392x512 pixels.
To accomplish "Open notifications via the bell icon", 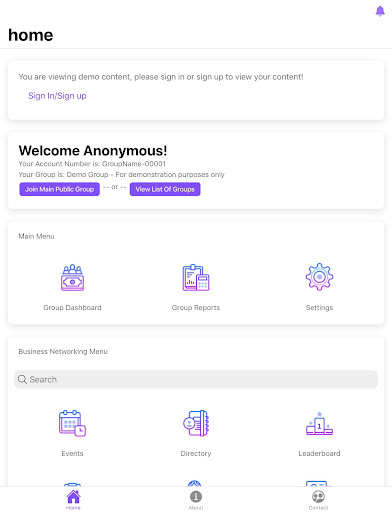I will 380,11.
